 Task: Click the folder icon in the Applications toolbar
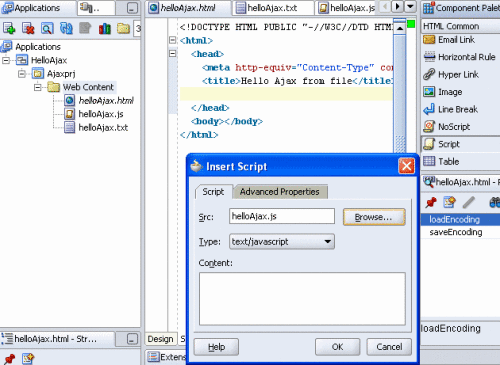pyautogui.click(x=123, y=28)
